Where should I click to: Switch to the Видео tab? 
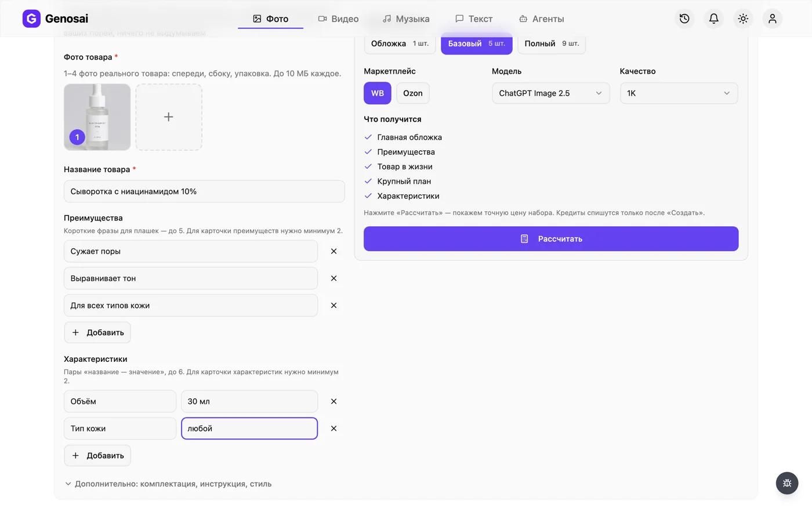(x=338, y=19)
